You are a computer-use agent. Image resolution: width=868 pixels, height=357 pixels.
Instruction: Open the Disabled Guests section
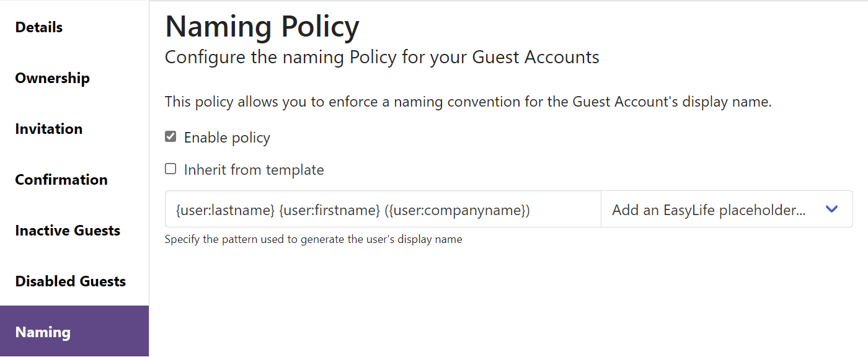pyautogui.click(x=69, y=281)
